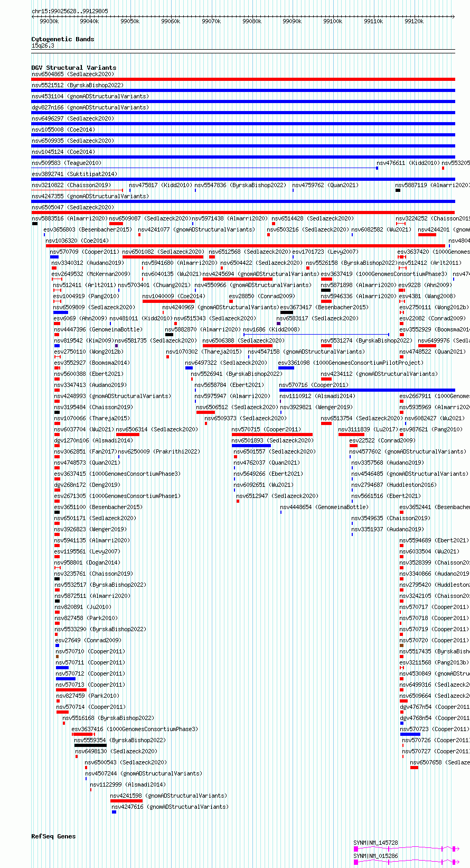Click the 99080k ruler position label
Image resolution: width=470 pixels, height=868 pixels.
252,21
